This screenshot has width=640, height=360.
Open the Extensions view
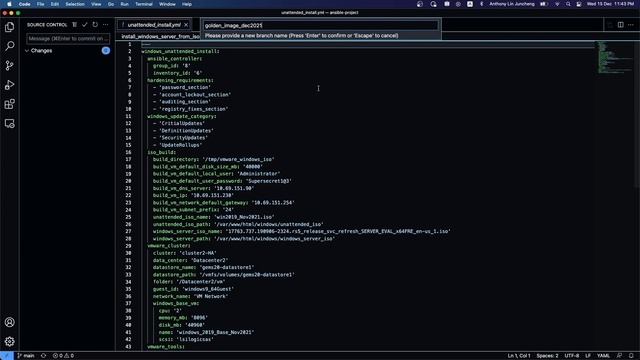[x=9, y=104]
